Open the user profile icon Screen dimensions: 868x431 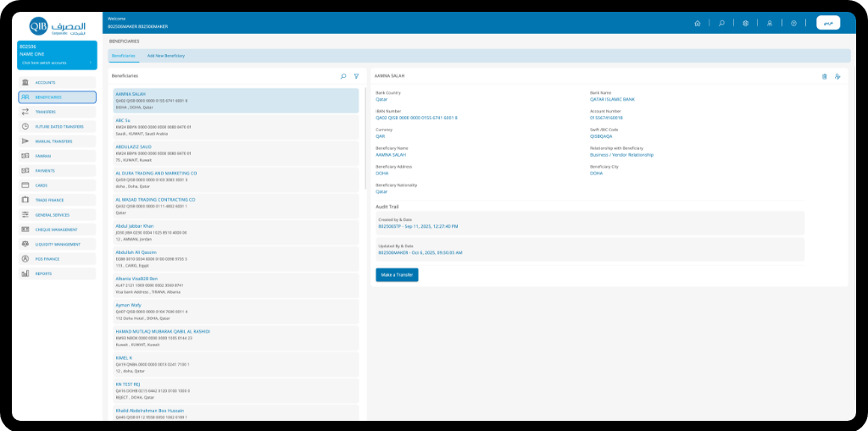tap(770, 23)
